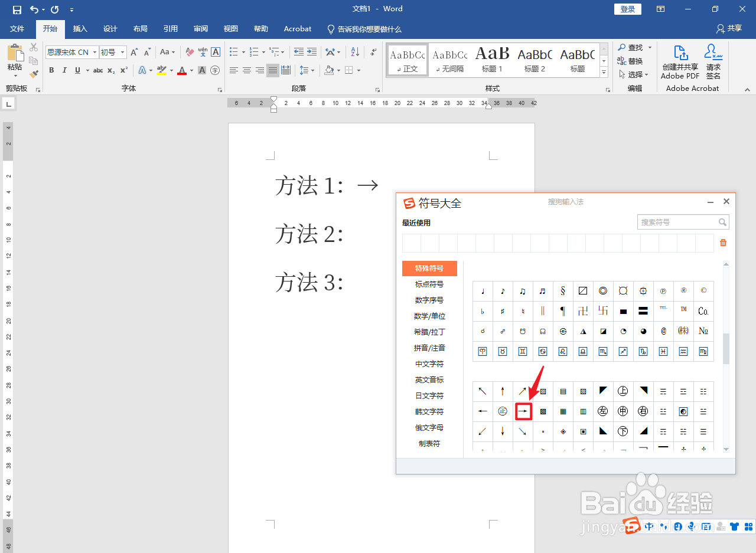Click the 登录 button in the title bar
This screenshot has width=756, height=553.
pos(627,9)
